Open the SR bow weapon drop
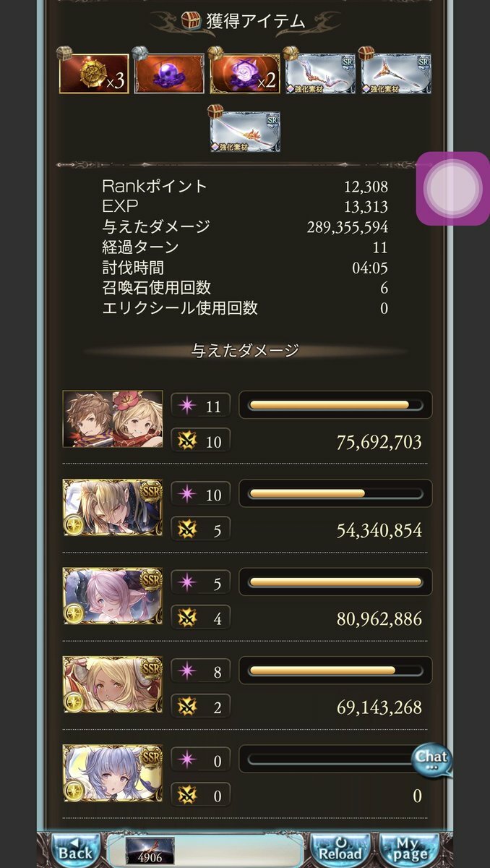The image size is (490, 868). 320,74
